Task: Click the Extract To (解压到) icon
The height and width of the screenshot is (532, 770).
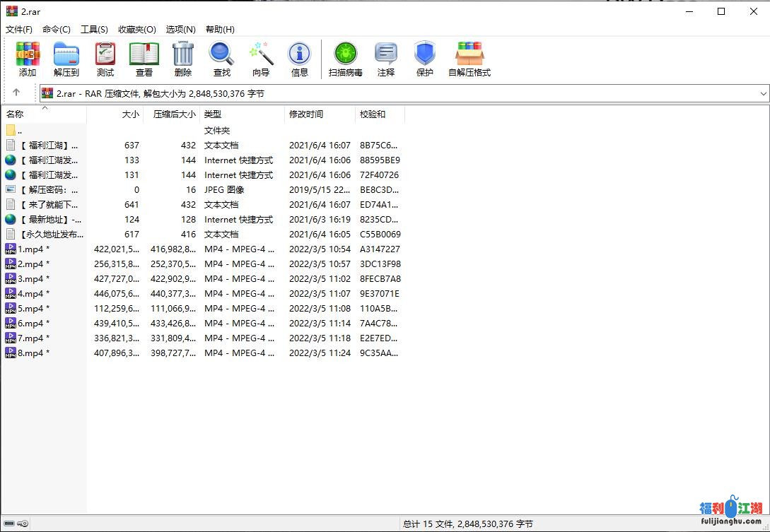Action: pyautogui.click(x=66, y=59)
